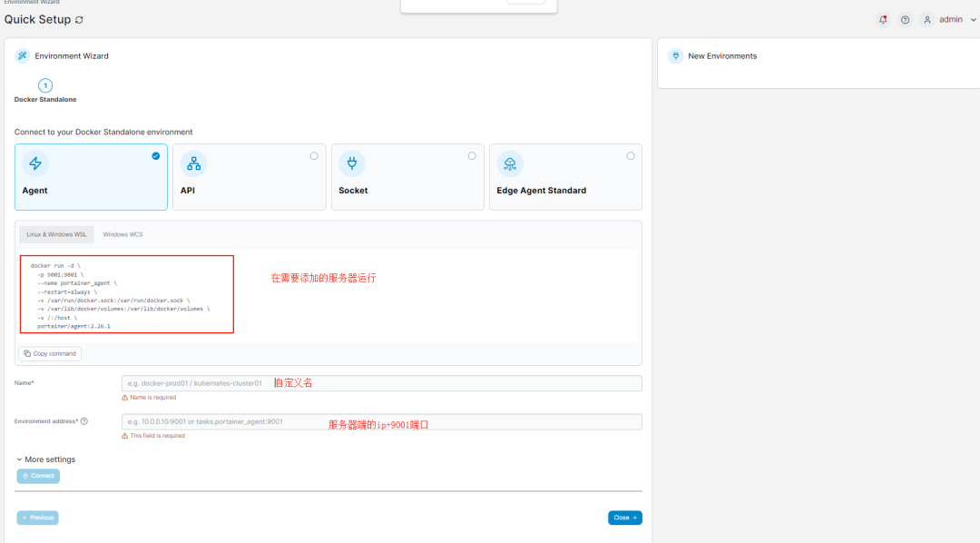This screenshot has width=980, height=543.
Task: Click the Environment Wizard heading text
Action: click(x=72, y=55)
